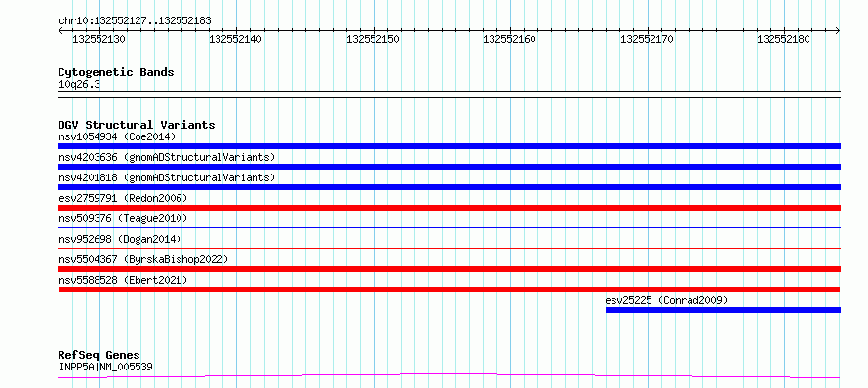
Task: Open the DGV Structural Variants track heading
Action: [137, 125]
